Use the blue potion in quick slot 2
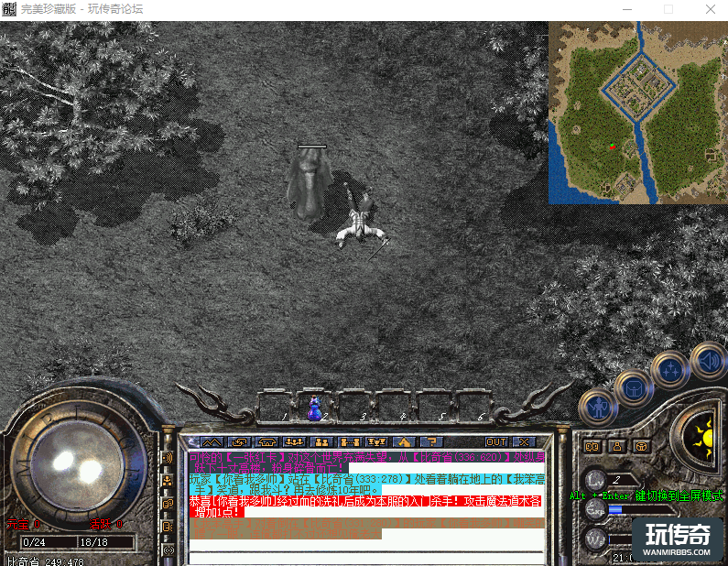This screenshot has width=728, height=566. click(315, 408)
